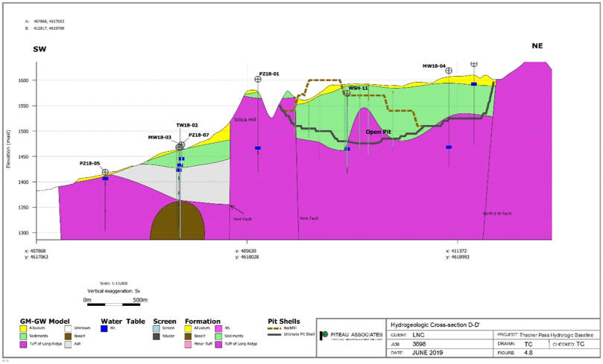Viewport: 603px width, 364px height.
Task: Click the yellow Alluvium swatch in GM-GW Model legend
Action: coord(23,328)
